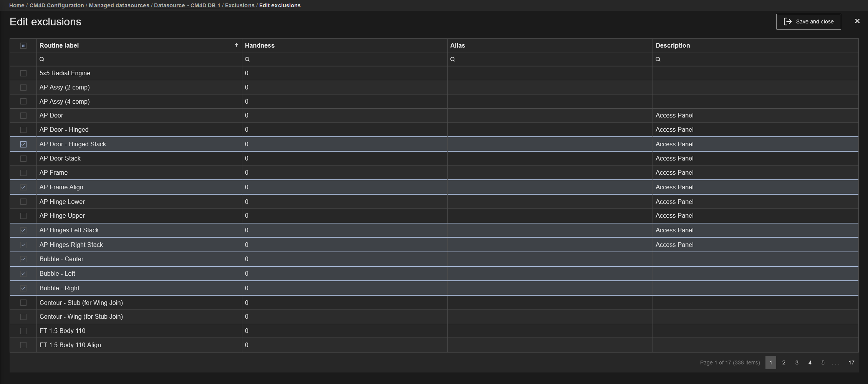868x384 pixels.
Task: Click the search icon in Description filter
Action: (658, 59)
